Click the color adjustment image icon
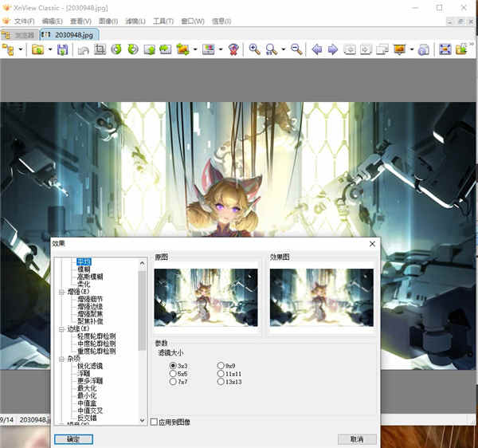Image resolution: width=478 pixels, height=448 pixels. point(208,49)
